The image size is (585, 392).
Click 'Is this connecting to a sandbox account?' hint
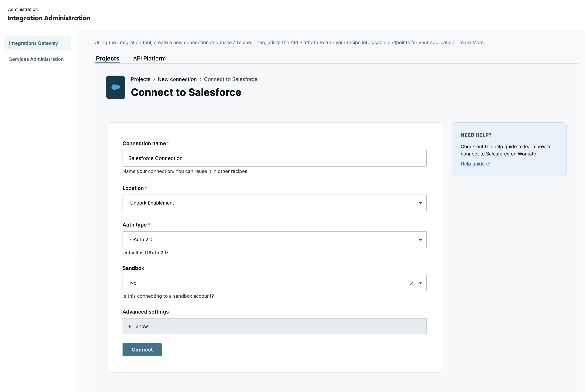[168, 296]
